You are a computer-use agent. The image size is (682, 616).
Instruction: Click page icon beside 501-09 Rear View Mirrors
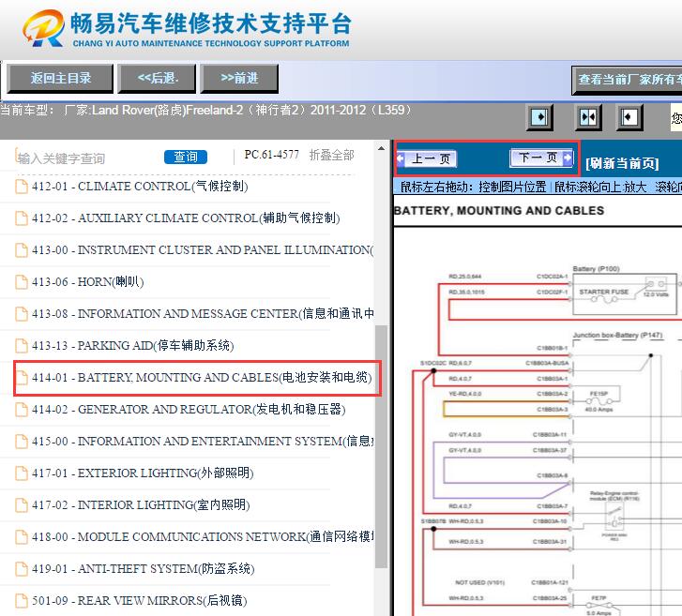22,600
